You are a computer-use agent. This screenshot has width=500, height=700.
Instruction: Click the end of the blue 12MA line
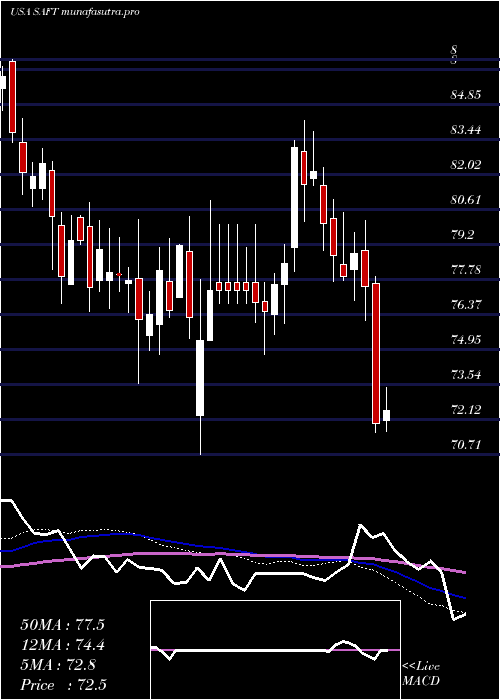tap(464, 597)
